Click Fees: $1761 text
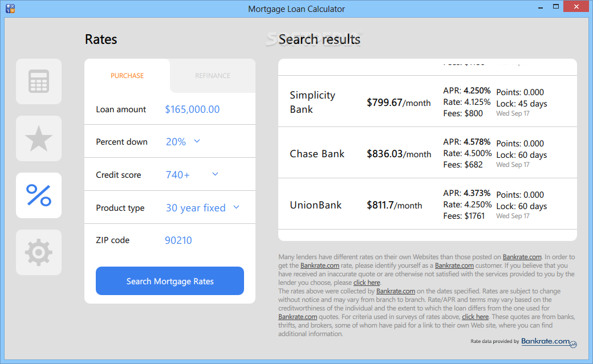 (x=464, y=216)
